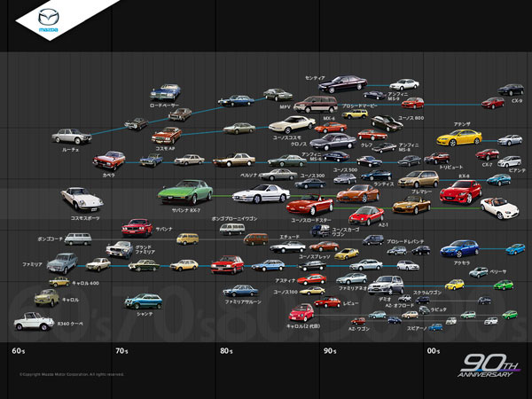532x399 pixels.
Task: Click the ファミリアネオ label
Action: tap(353, 288)
